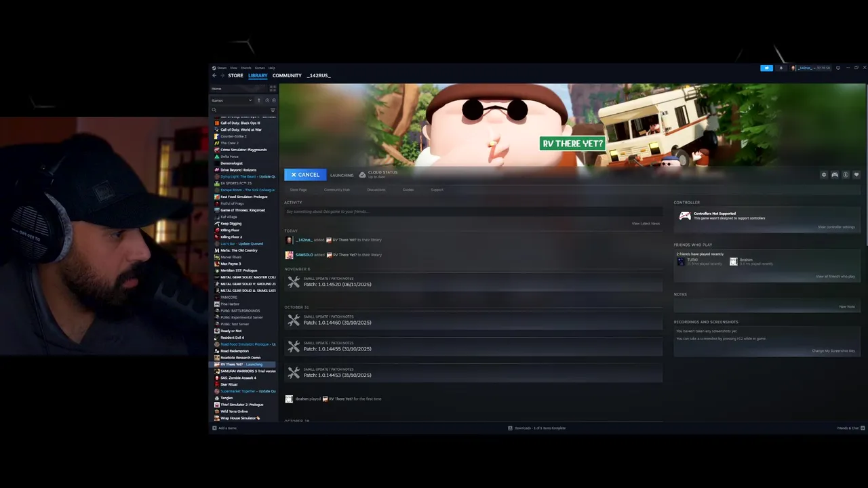This screenshot has height=488, width=868.
Task: Open ibrahim friend avatar in Friends Who Play
Action: (x=733, y=261)
